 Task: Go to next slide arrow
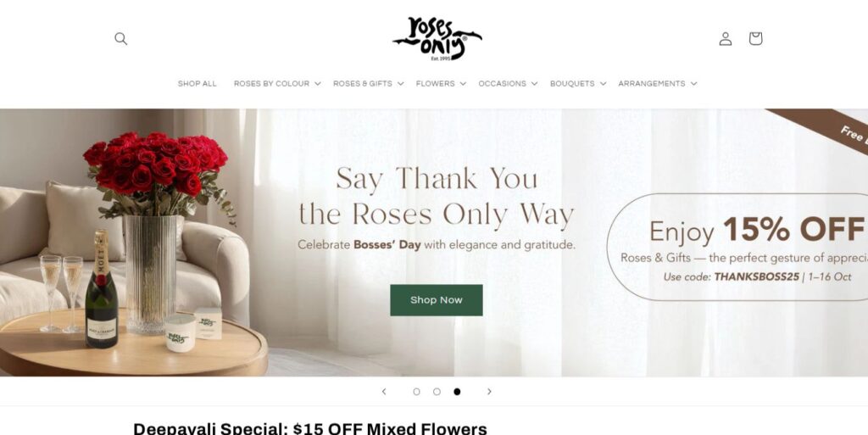pyautogui.click(x=489, y=391)
